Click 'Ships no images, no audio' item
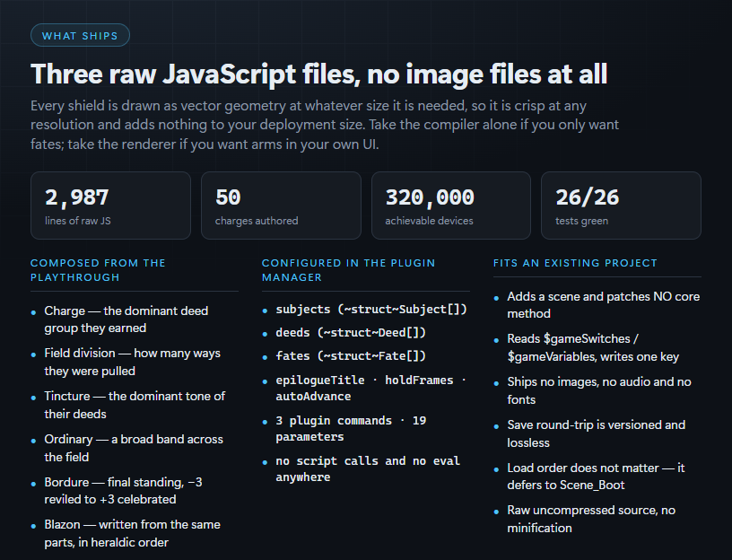732x560 pixels. point(599,390)
